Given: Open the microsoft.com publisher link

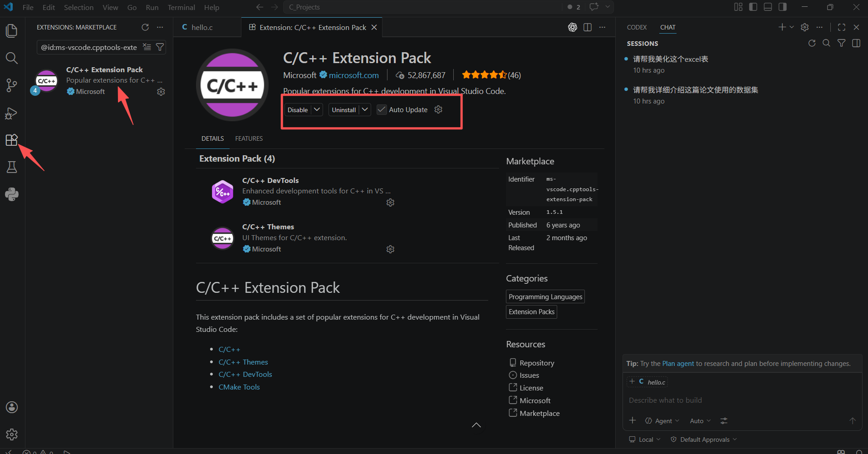Looking at the screenshot, I should coord(353,75).
